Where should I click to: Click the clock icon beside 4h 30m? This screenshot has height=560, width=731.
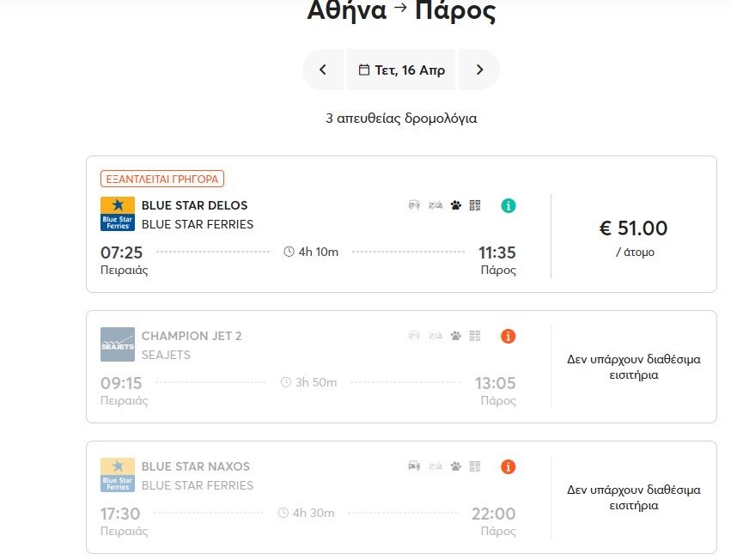(283, 513)
